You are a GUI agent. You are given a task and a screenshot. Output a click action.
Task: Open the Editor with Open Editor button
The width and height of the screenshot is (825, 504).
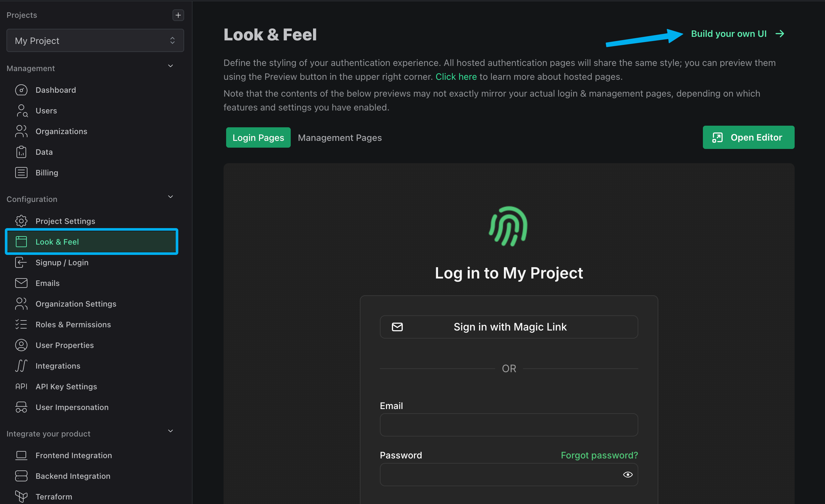pyautogui.click(x=748, y=137)
